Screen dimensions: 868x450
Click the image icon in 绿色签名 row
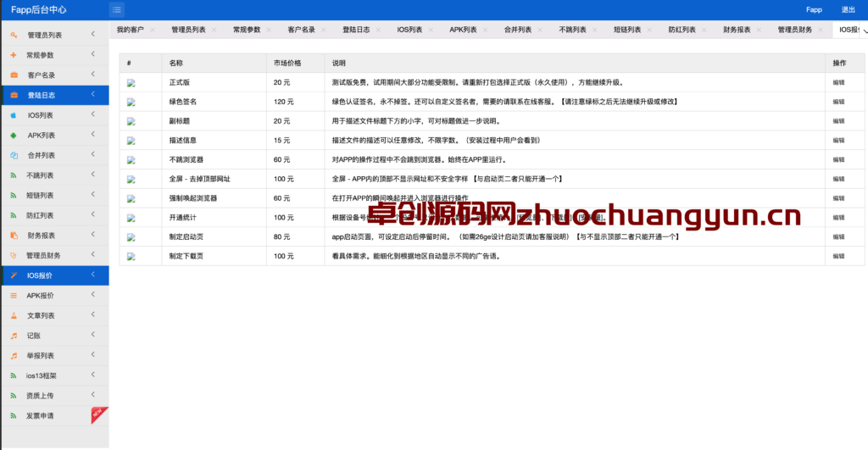coord(131,103)
